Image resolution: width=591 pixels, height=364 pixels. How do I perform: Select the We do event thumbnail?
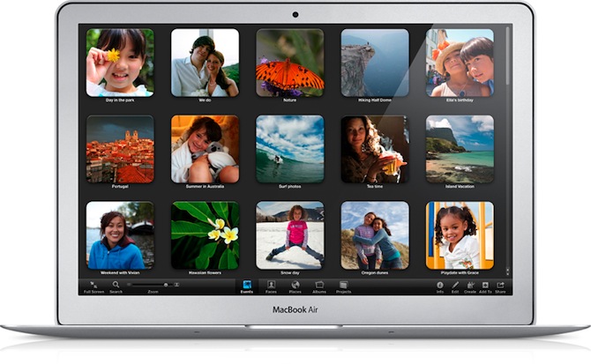tap(205, 63)
